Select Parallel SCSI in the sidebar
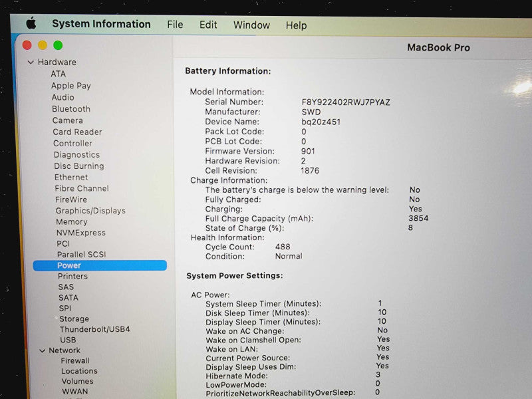Screen dimensions: 532x399 click(81, 255)
